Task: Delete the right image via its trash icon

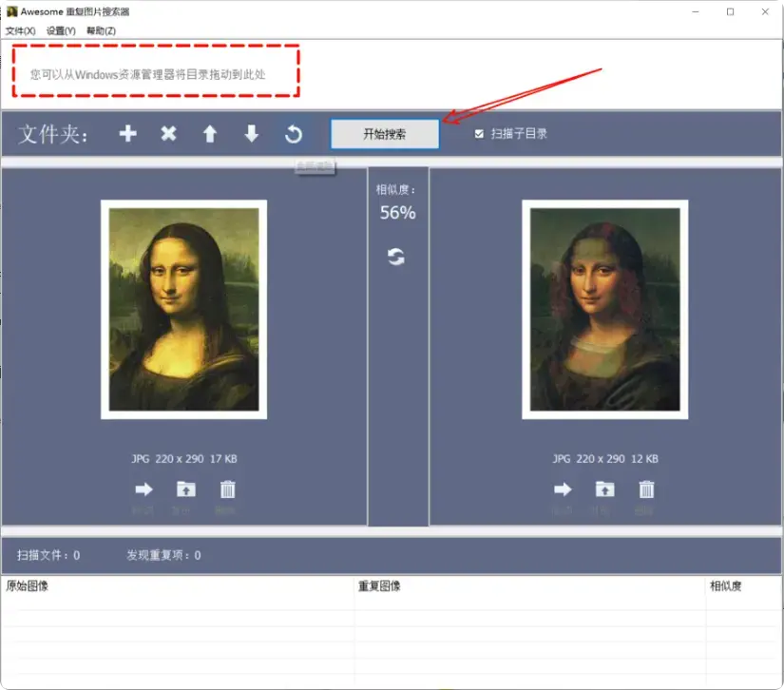Action: pos(647,489)
